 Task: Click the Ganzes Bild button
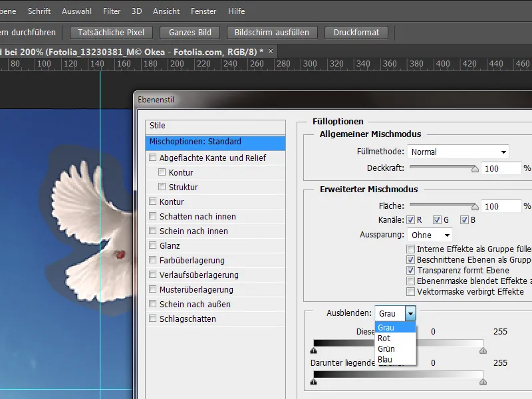(x=190, y=33)
